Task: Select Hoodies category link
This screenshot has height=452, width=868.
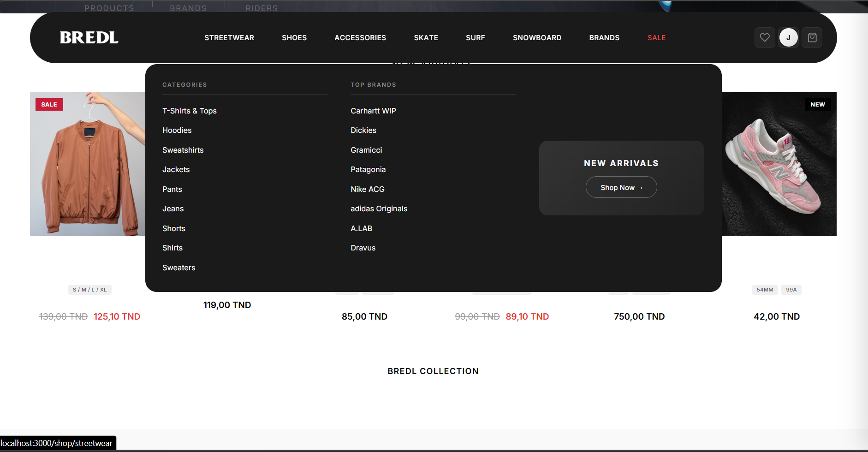Action: pos(177,131)
